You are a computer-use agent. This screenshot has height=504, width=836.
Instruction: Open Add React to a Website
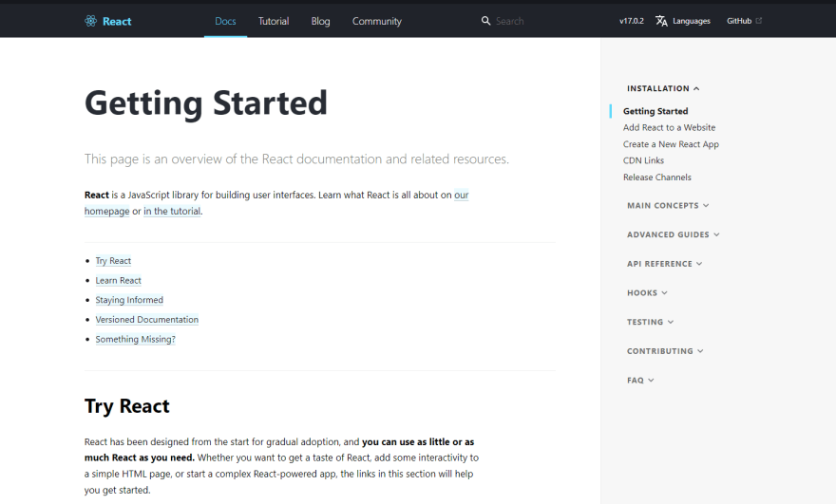click(x=669, y=127)
